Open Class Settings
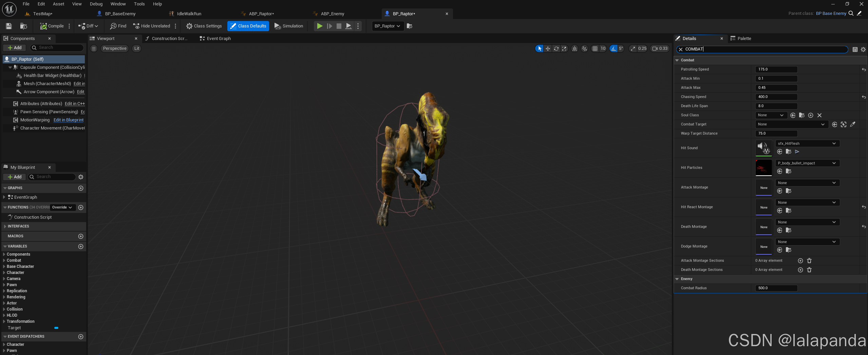Image resolution: width=868 pixels, height=355 pixels. (x=204, y=26)
